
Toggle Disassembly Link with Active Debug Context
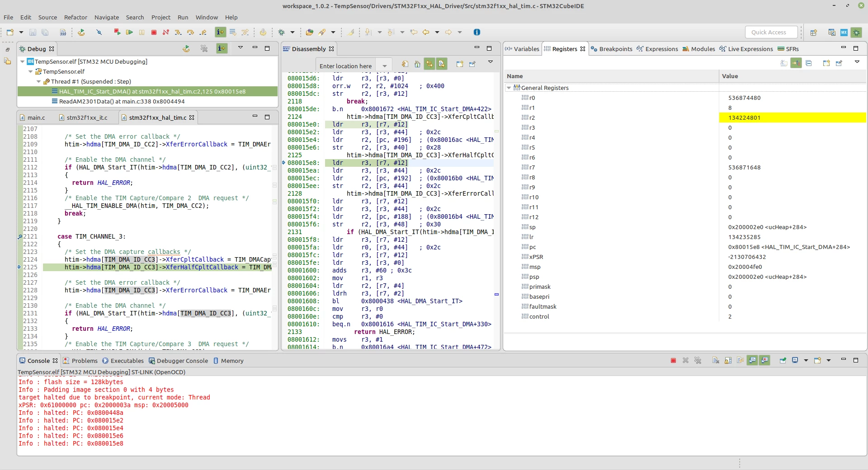(429, 64)
